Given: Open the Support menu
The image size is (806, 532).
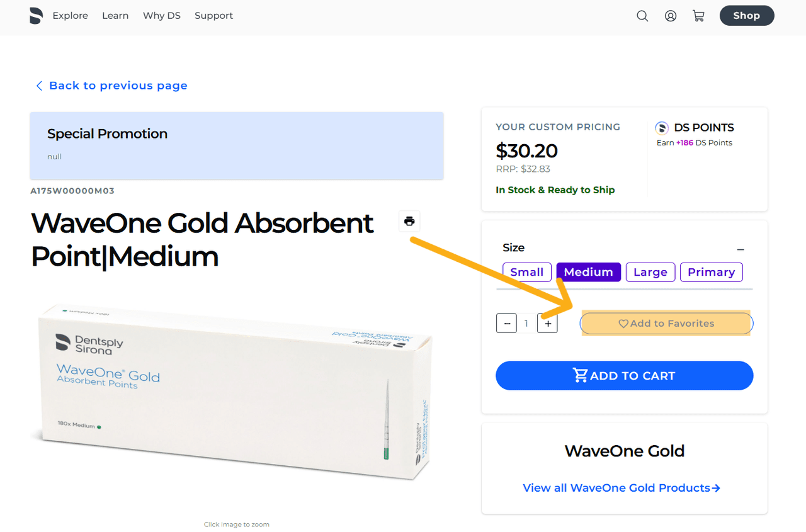Looking at the screenshot, I should tap(213, 16).
